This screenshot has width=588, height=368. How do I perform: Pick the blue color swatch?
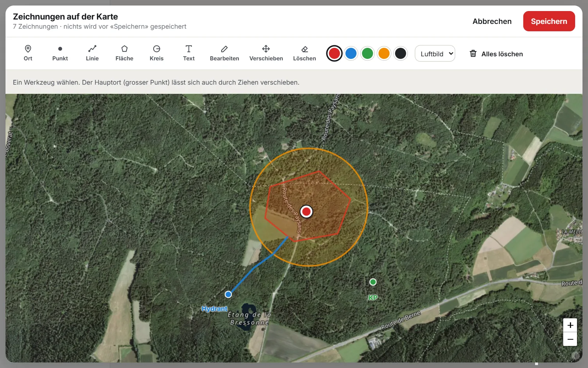click(x=351, y=54)
